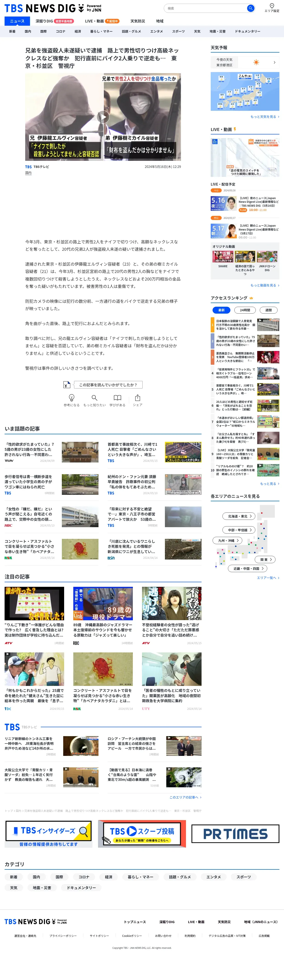Select the 24時間 ranking toggle
284x980 pixels.
pos(245,310)
